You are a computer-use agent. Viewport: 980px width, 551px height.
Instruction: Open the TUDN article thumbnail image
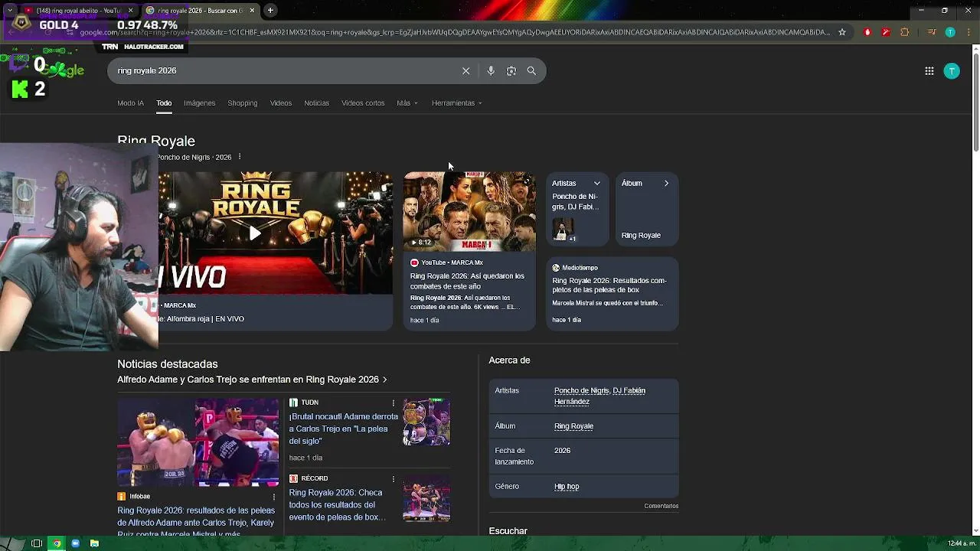pyautogui.click(x=426, y=422)
